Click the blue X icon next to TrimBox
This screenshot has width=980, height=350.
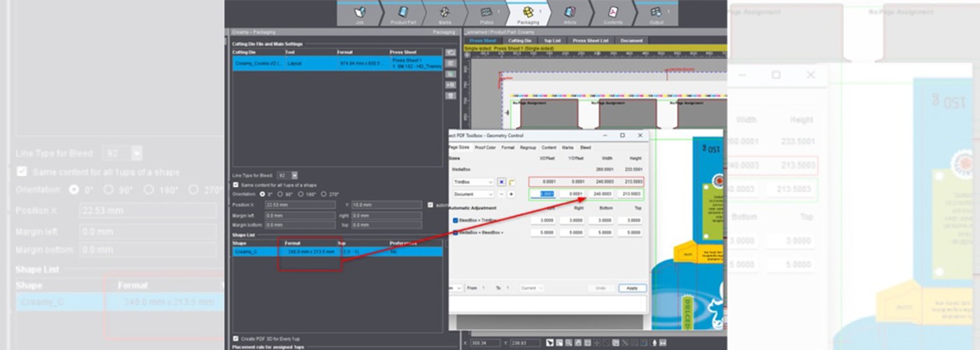501,182
